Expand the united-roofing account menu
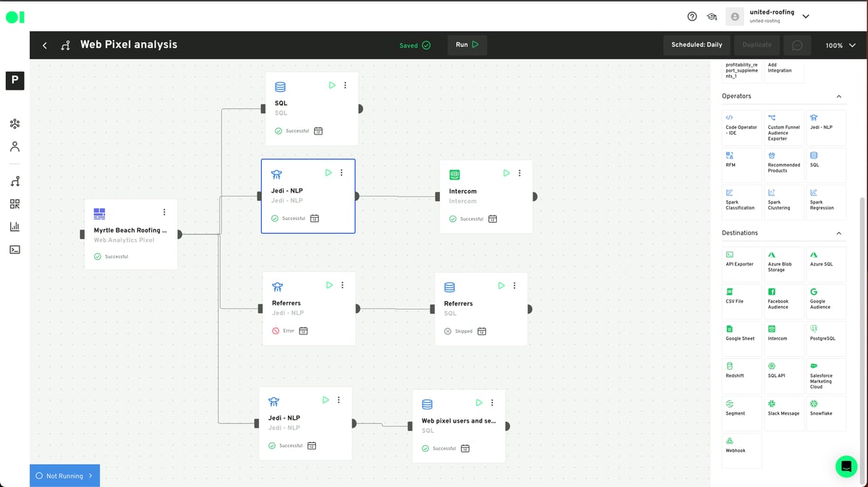The image size is (868, 487). [806, 16]
